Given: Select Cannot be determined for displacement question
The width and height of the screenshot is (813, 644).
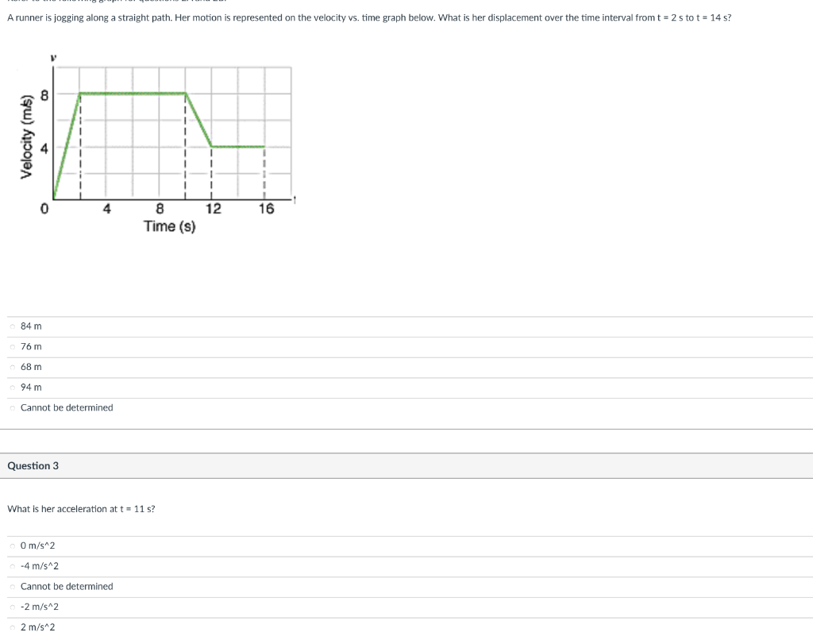Looking at the screenshot, I should click(x=13, y=408).
